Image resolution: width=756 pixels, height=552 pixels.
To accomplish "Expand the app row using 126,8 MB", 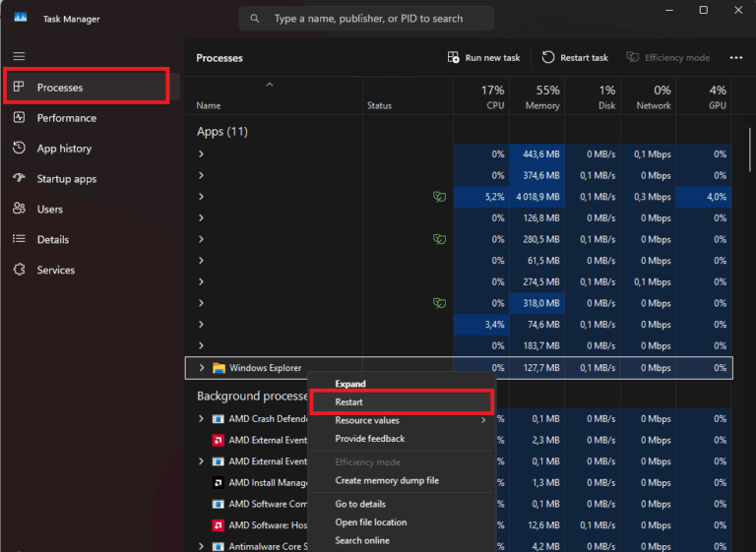I will coord(201,217).
